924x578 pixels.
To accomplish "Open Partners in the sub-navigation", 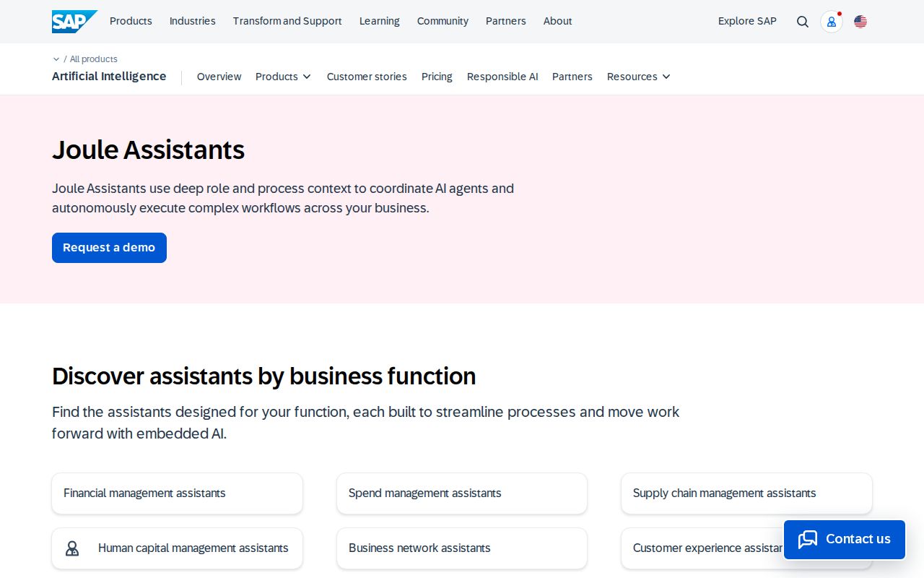I will pyautogui.click(x=572, y=77).
